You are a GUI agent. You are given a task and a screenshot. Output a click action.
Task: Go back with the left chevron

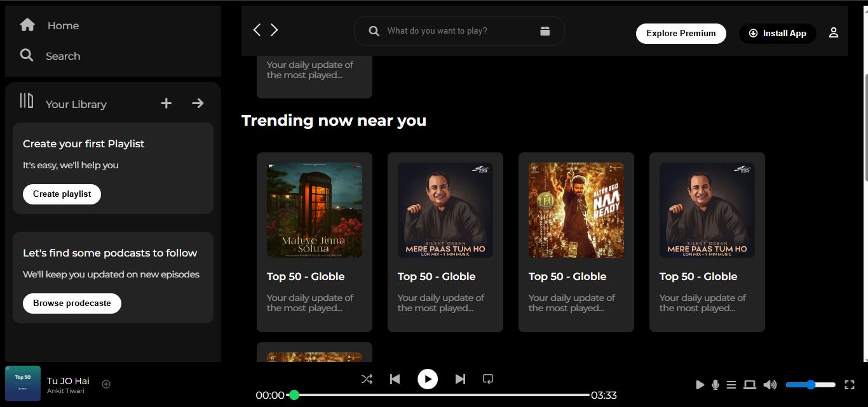[257, 30]
